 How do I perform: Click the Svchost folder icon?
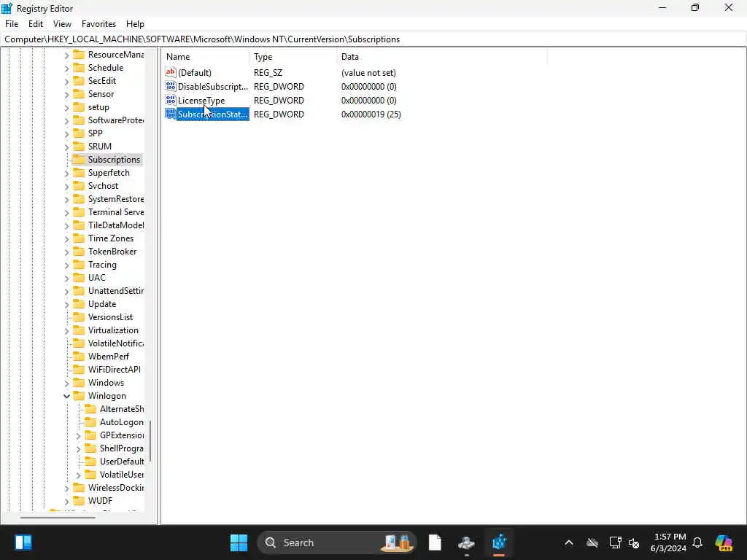click(79, 186)
